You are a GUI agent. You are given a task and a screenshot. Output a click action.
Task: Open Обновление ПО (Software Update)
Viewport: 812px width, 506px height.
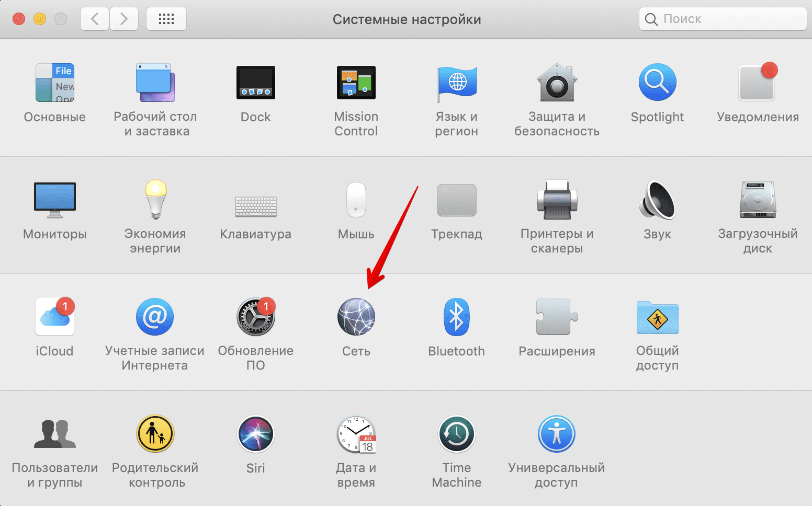(x=255, y=316)
